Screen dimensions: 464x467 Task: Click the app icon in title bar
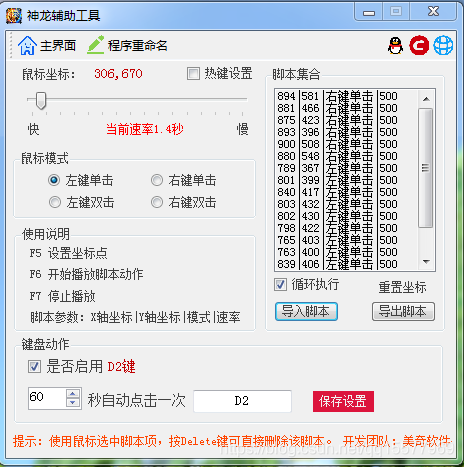point(14,15)
